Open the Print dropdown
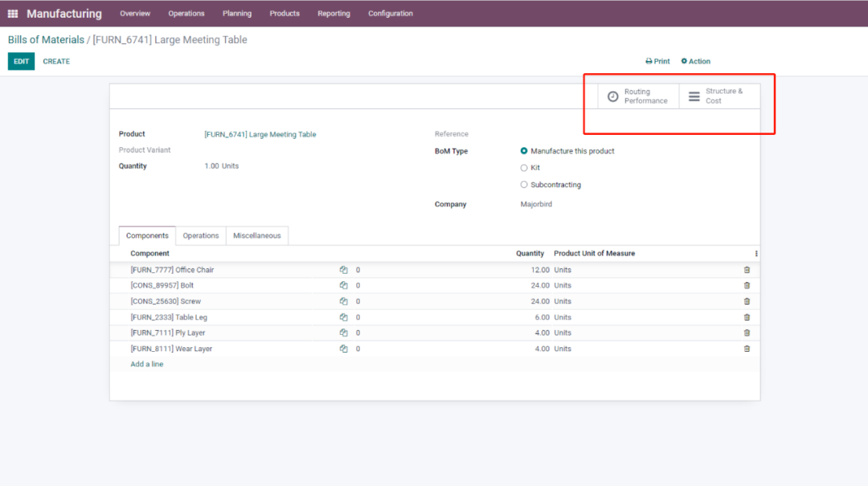The image size is (868, 486). 657,61
